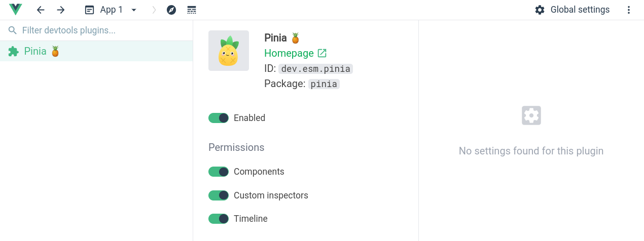Go forward with the right arrow
This screenshot has height=241, width=644.
click(x=61, y=10)
